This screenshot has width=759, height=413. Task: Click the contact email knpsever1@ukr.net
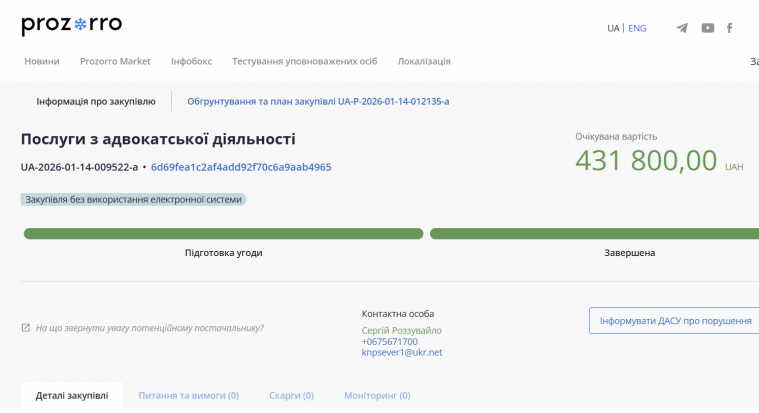tap(402, 352)
